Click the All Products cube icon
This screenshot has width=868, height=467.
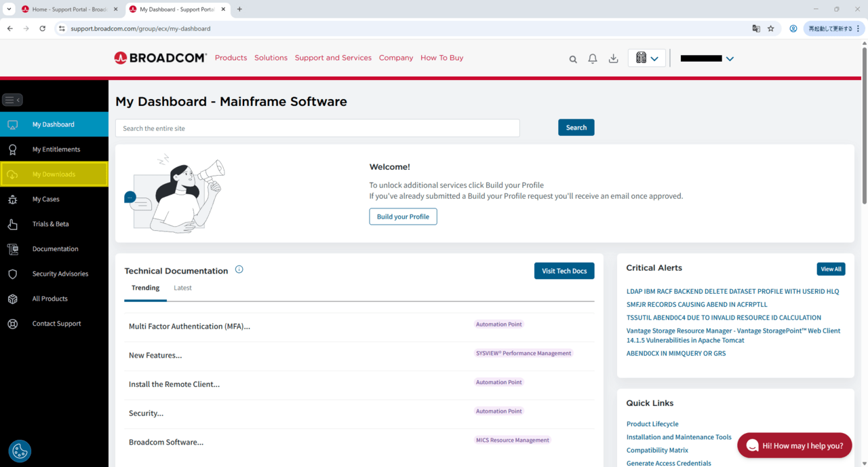(x=12, y=299)
